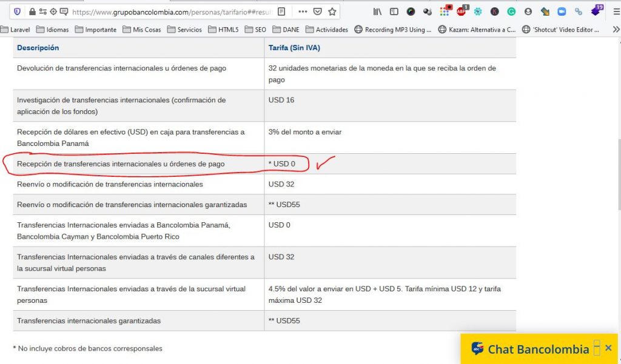
Task: Click the '3% del monto a enviar' cell
Action: 305,132
